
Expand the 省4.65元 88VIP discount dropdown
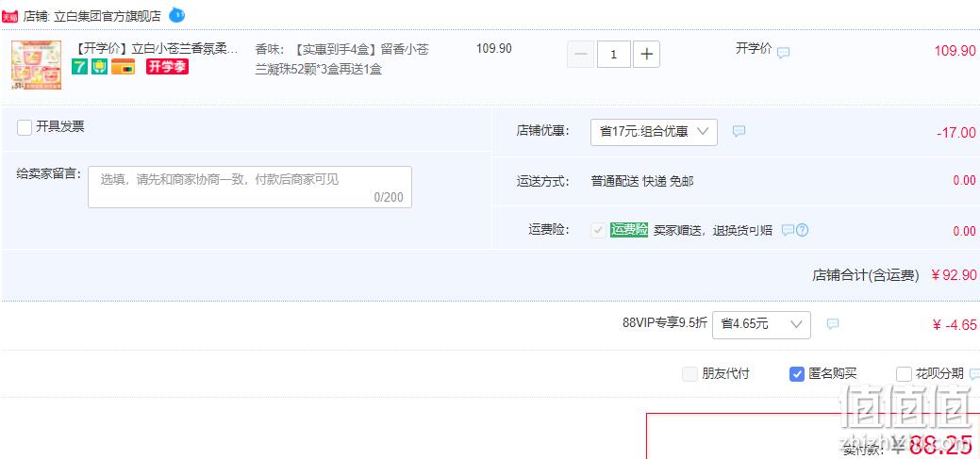(x=761, y=325)
